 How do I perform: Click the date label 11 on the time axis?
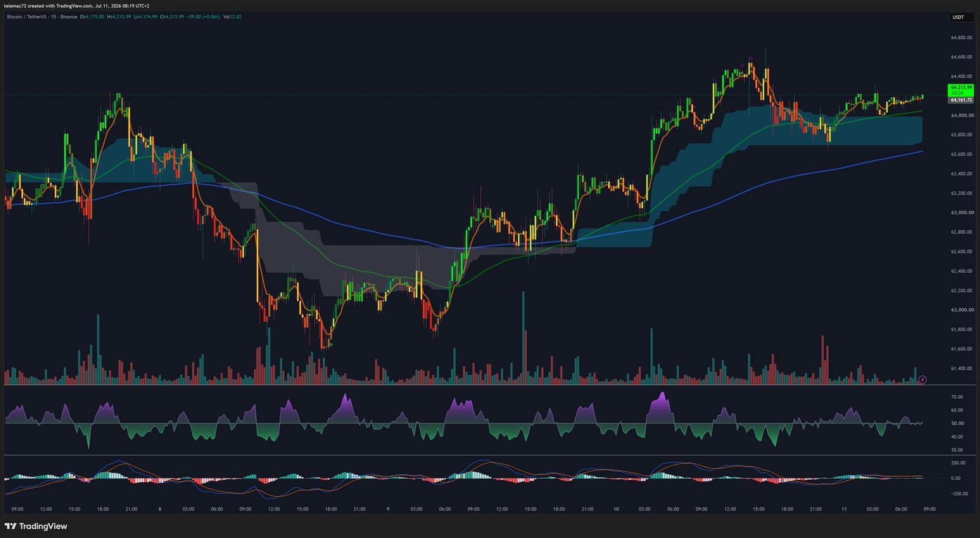pos(844,509)
